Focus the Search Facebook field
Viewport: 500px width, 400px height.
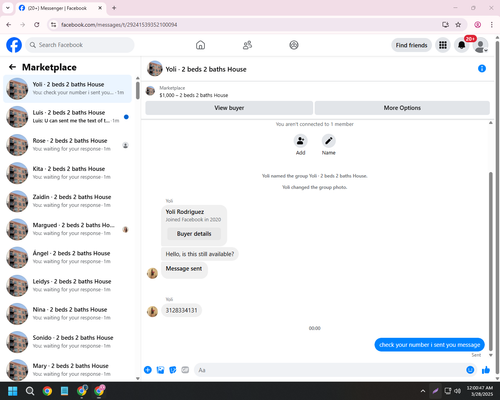coord(80,45)
